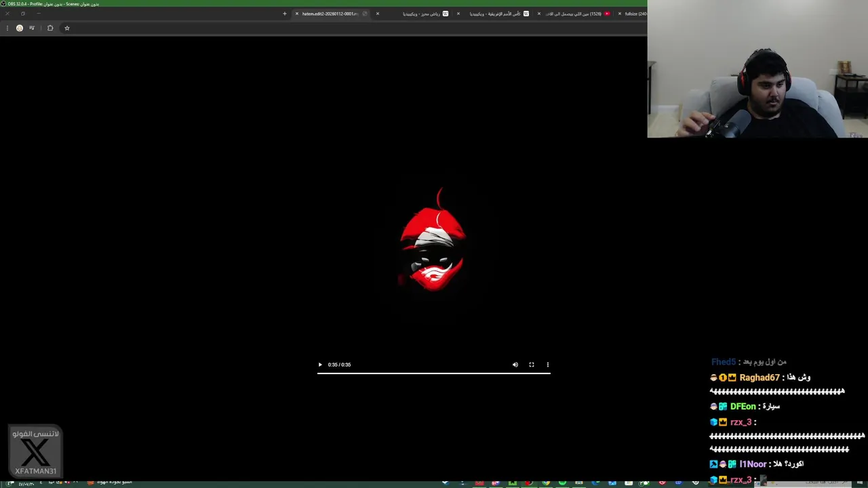The image size is (868, 488).
Task: Click the Raghad67 username in chat
Action: point(759,378)
